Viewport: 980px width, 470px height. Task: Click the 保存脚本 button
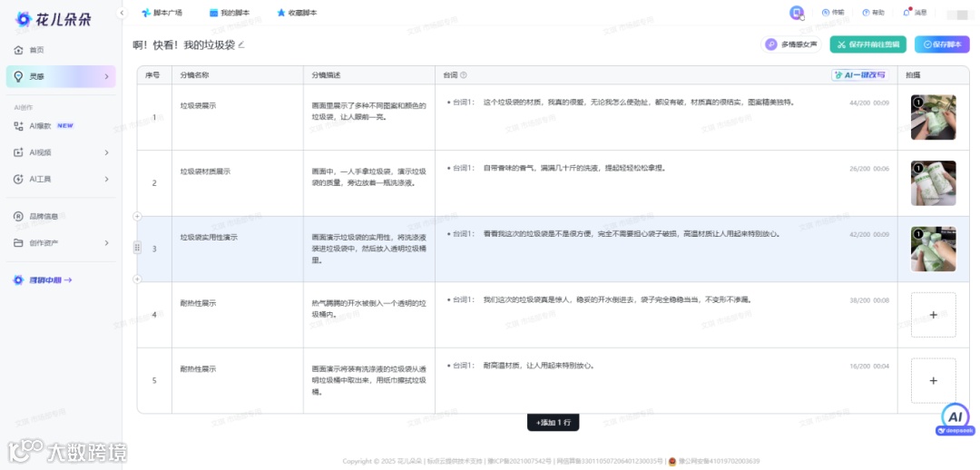942,45
